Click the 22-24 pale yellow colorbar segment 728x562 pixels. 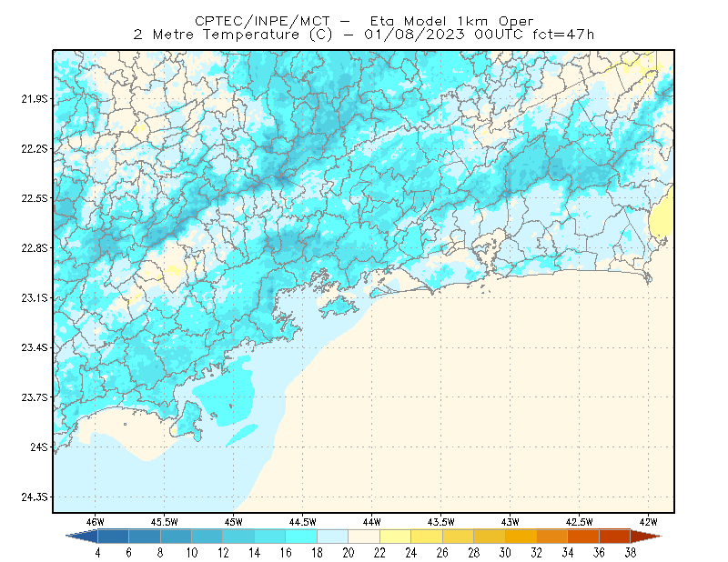tap(395, 537)
